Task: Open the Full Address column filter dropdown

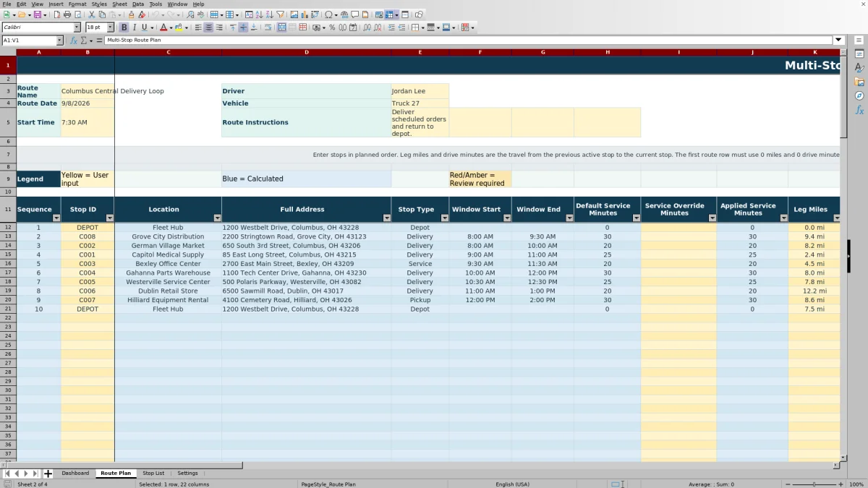Action: click(x=386, y=218)
